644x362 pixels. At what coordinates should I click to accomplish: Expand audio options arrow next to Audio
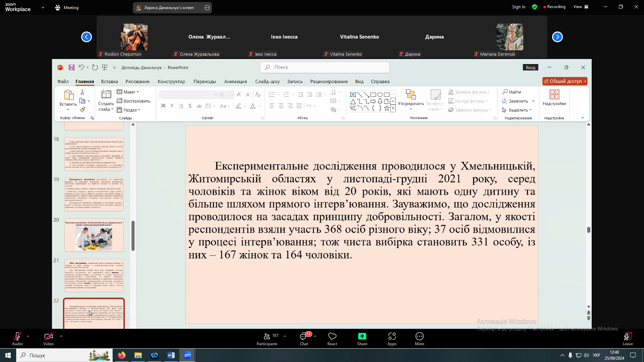coord(28,336)
